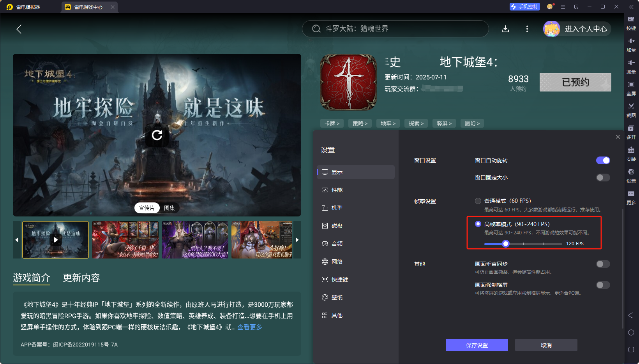Click the volume up (加量) icon
Screen dimensions: 639x364
(x=631, y=41)
